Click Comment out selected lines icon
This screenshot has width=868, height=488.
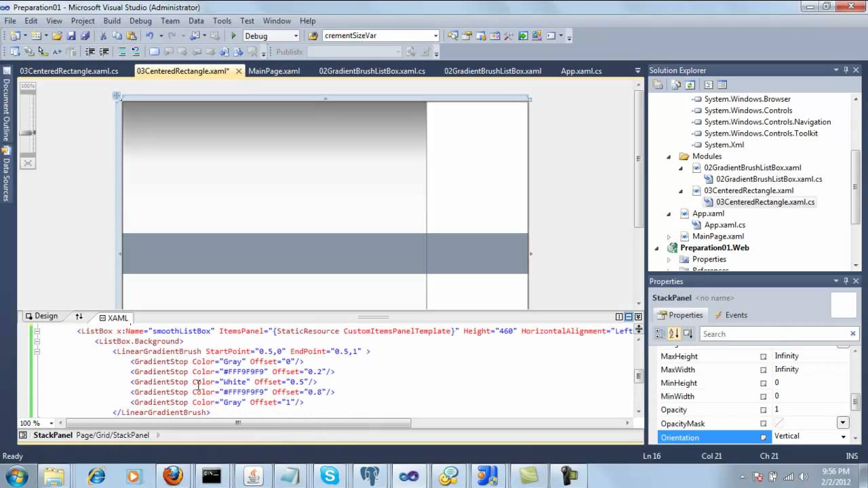[122, 52]
